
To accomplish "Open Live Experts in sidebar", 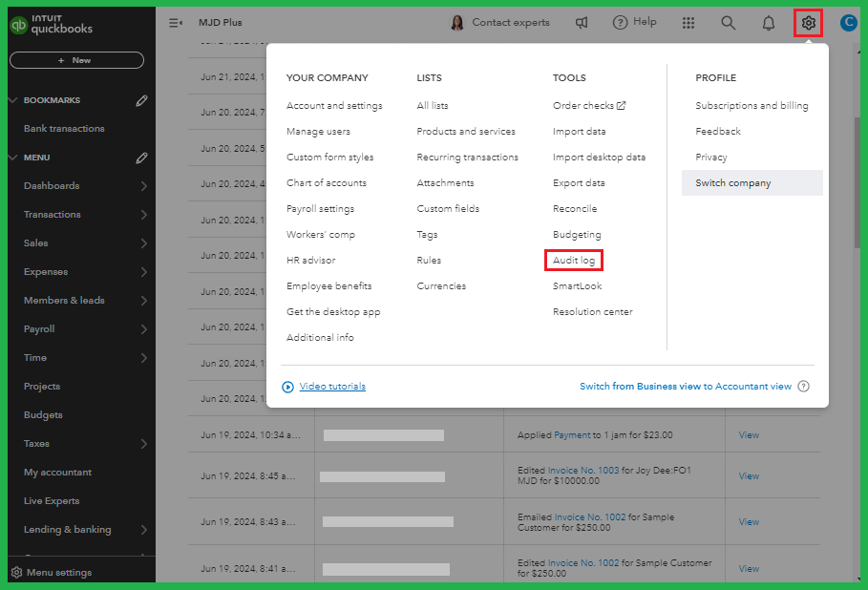I will 52,501.
